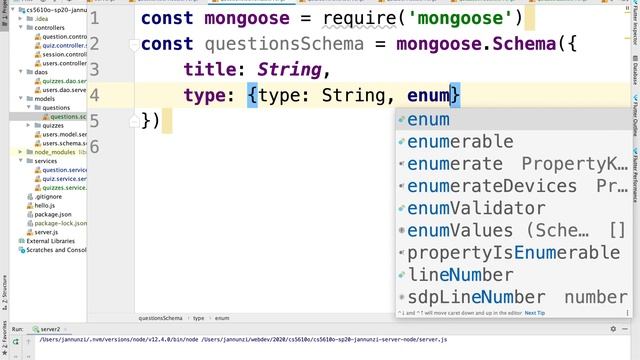This screenshot has width=640, height=360.
Task: Open Flutter Performance tool window
Action: [x=636, y=175]
